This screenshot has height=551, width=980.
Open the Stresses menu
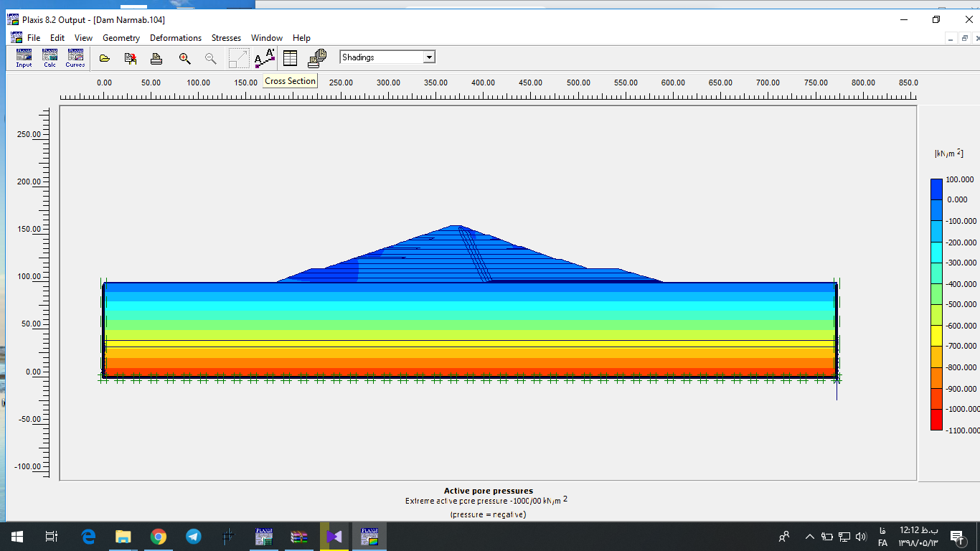(x=226, y=38)
